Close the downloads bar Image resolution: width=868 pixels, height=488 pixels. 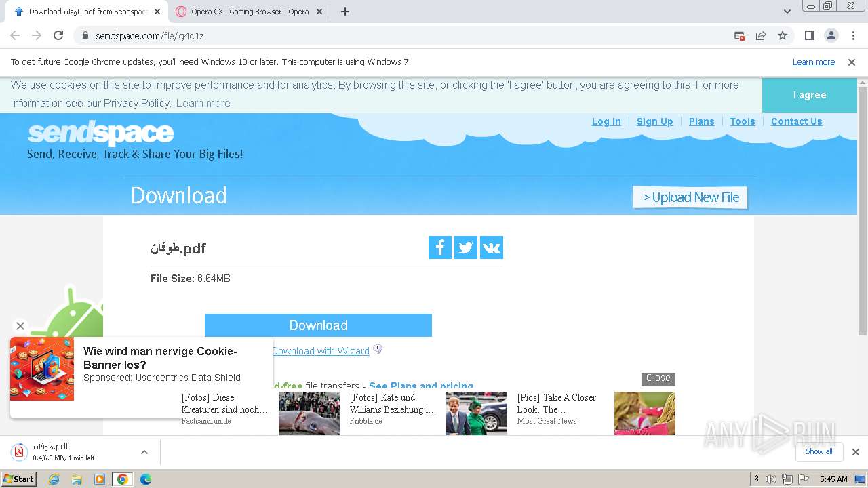click(x=856, y=452)
